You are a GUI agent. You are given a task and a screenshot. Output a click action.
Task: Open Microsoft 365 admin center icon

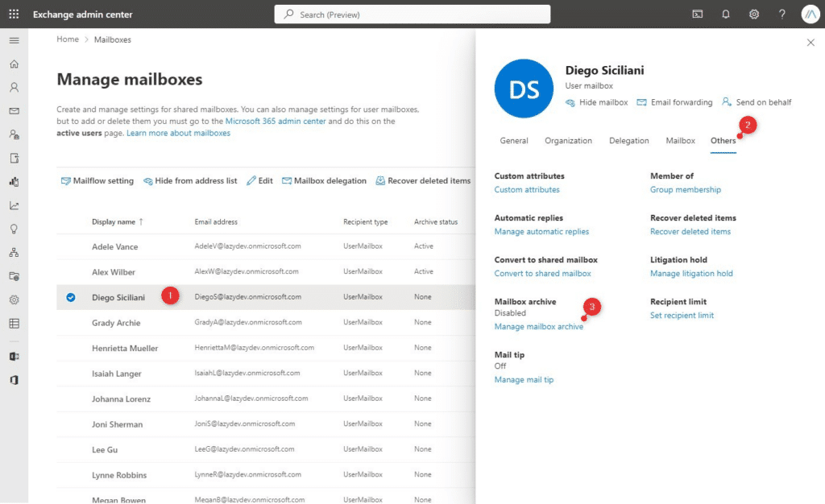click(15, 380)
